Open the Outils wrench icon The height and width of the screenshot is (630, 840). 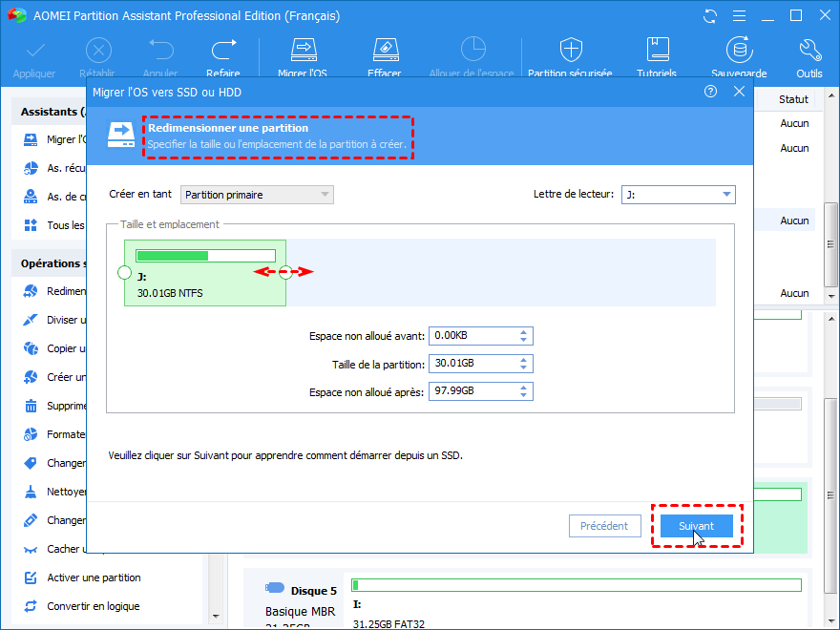pyautogui.click(x=809, y=50)
